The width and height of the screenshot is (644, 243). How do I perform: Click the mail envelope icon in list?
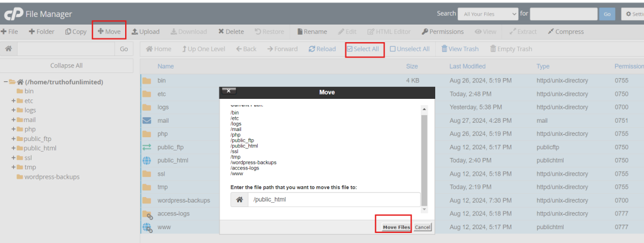[x=147, y=120]
